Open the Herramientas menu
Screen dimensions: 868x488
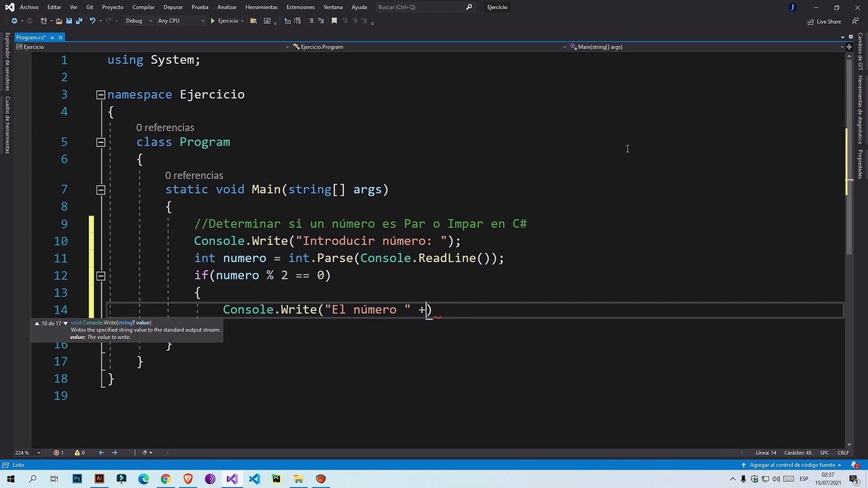[x=261, y=7]
